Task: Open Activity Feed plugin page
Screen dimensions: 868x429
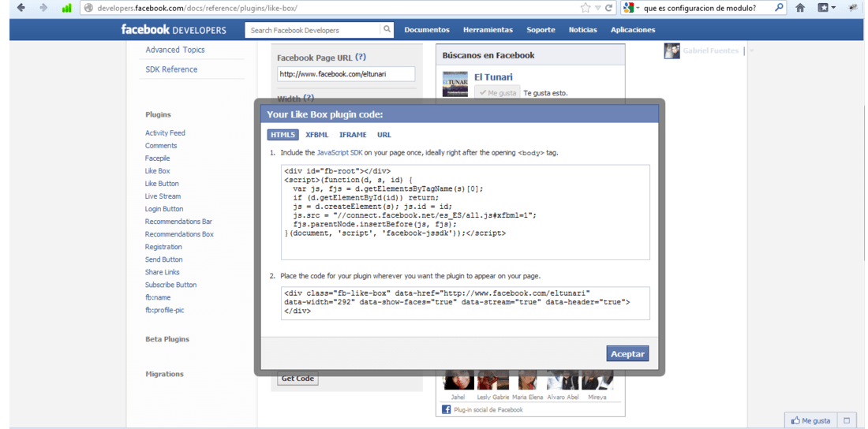Action: tap(165, 132)
